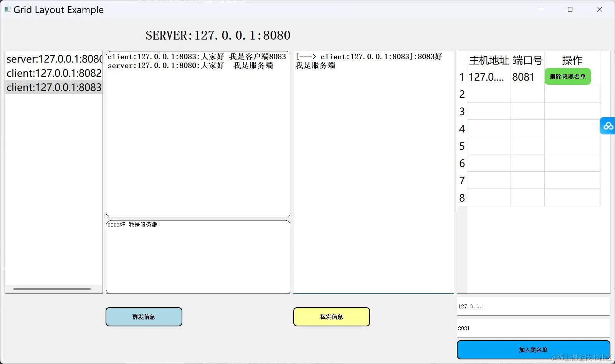
Task: Click the connection list horizontal scrollbar
Action: point(52,289)
